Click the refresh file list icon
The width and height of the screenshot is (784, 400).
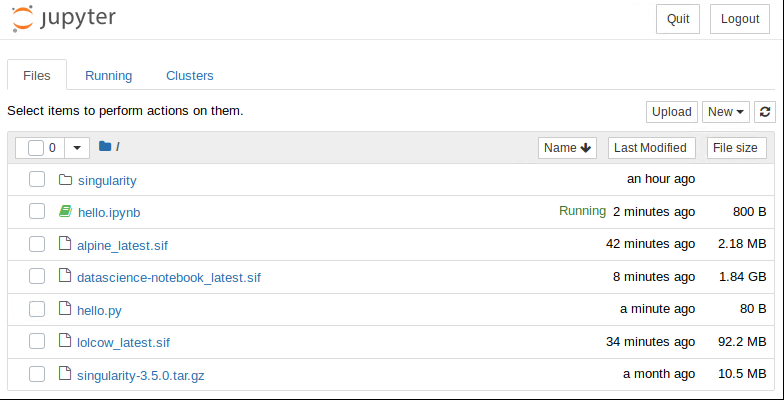click(765, 112)
